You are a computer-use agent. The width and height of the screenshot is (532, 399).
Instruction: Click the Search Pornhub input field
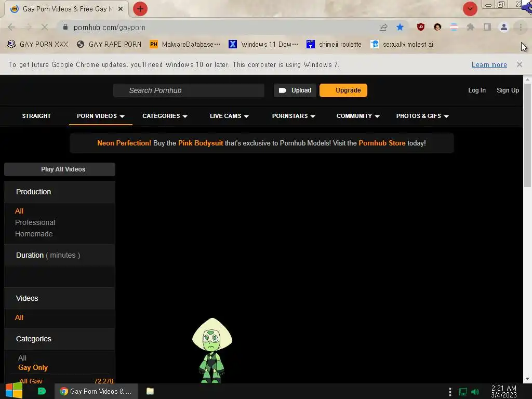pyautogui.click(x=189, y=90)
